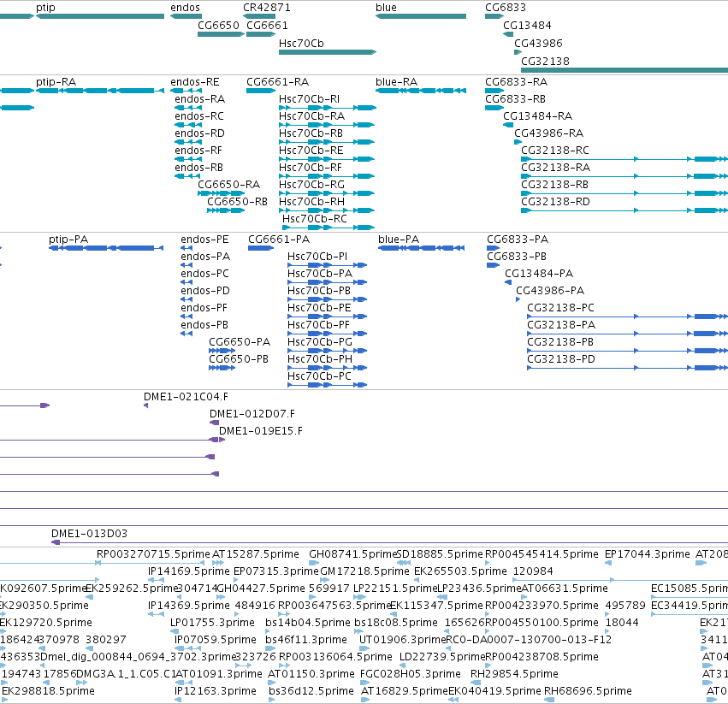Click the Hsc70Cb-RA transcript label

(311, 116)
